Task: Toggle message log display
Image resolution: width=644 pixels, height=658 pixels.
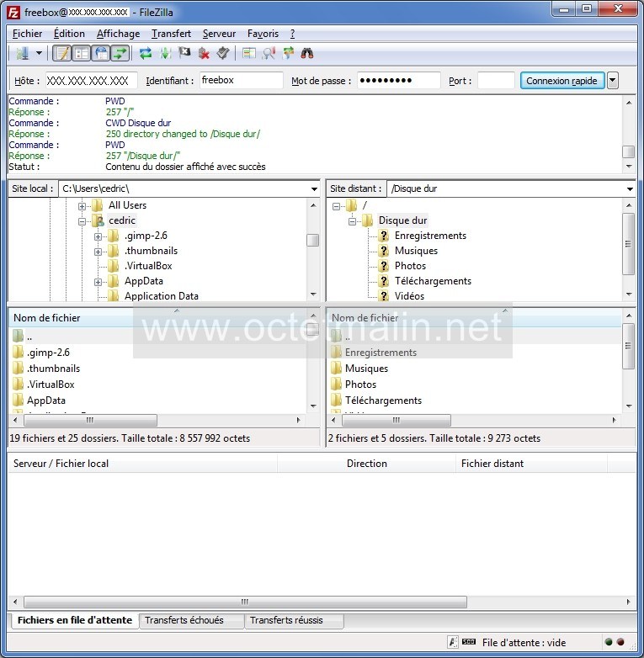Action: 62,53
